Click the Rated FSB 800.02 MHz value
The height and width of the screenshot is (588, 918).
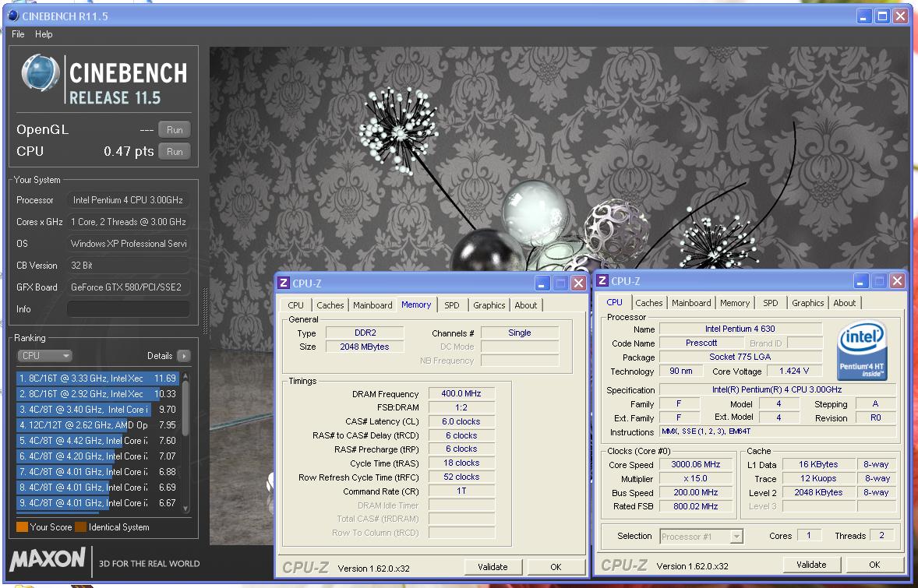click(697, 506)
